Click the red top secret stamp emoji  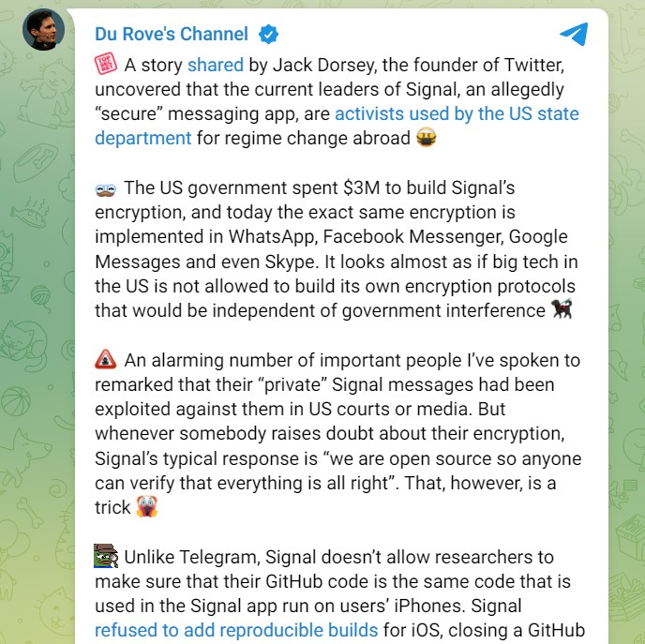[106, 65]
